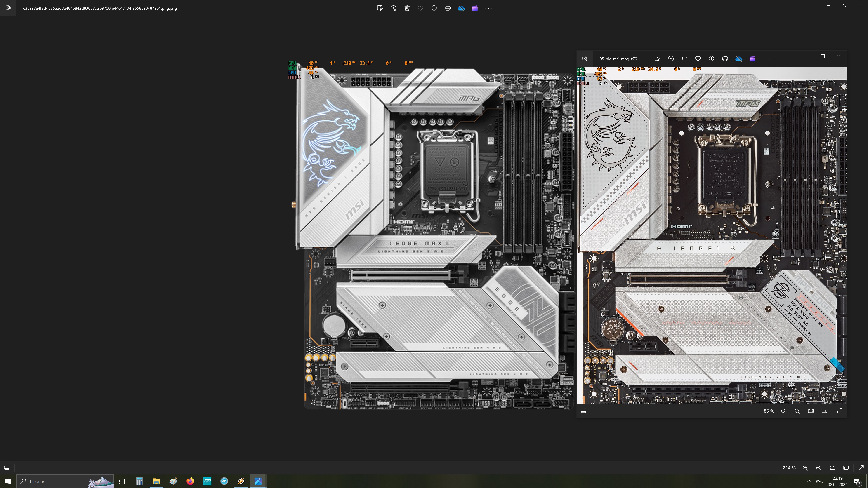Print the image from main toolbar
868x488 pixels.
448,8
